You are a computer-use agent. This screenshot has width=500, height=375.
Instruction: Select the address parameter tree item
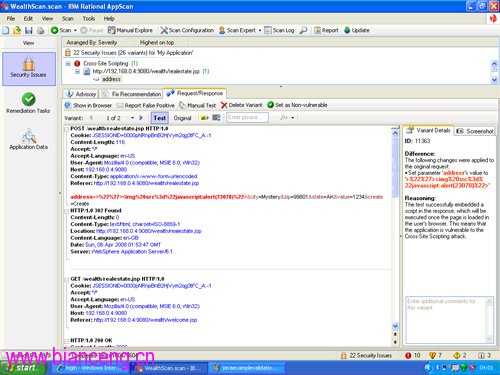pyautogui.click(x=111, y=79)
